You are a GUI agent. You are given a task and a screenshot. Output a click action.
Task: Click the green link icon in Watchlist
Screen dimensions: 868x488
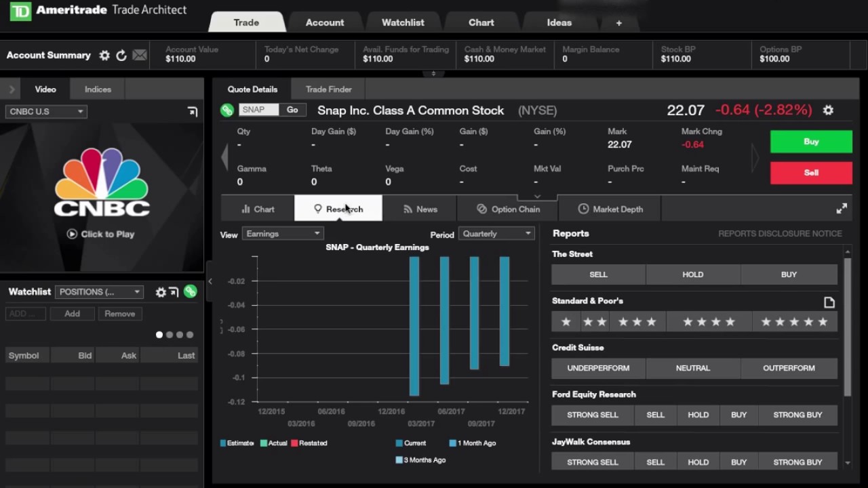190,291
